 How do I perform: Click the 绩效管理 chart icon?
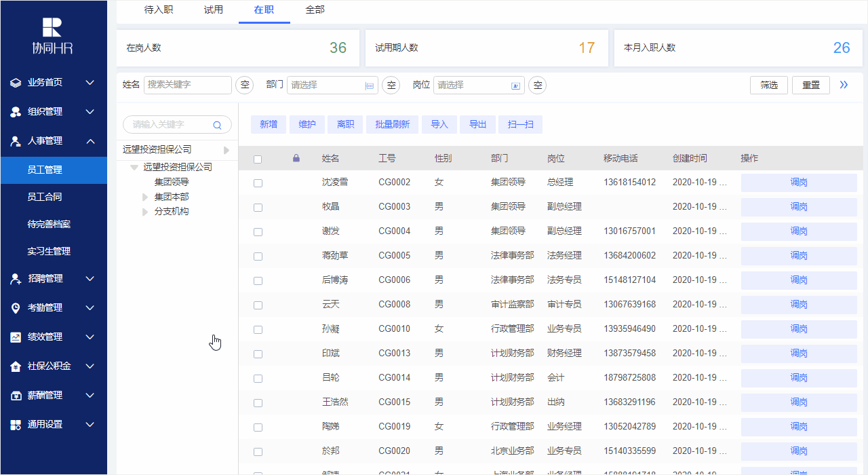pos(16,337)
